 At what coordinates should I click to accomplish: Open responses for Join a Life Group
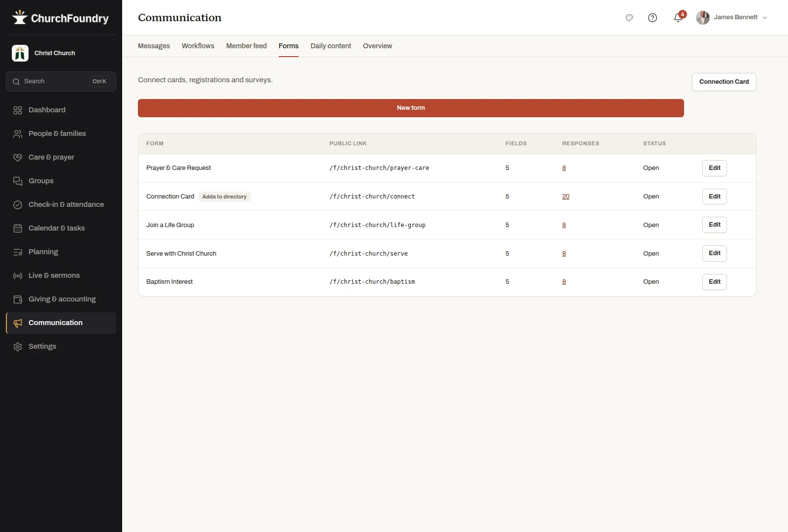564,225
